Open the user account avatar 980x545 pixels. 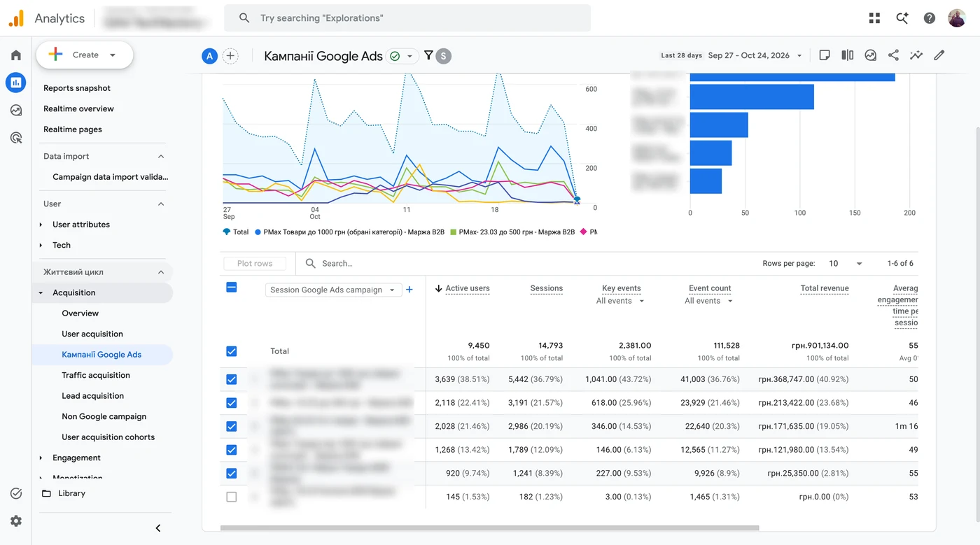click(957, 18)
